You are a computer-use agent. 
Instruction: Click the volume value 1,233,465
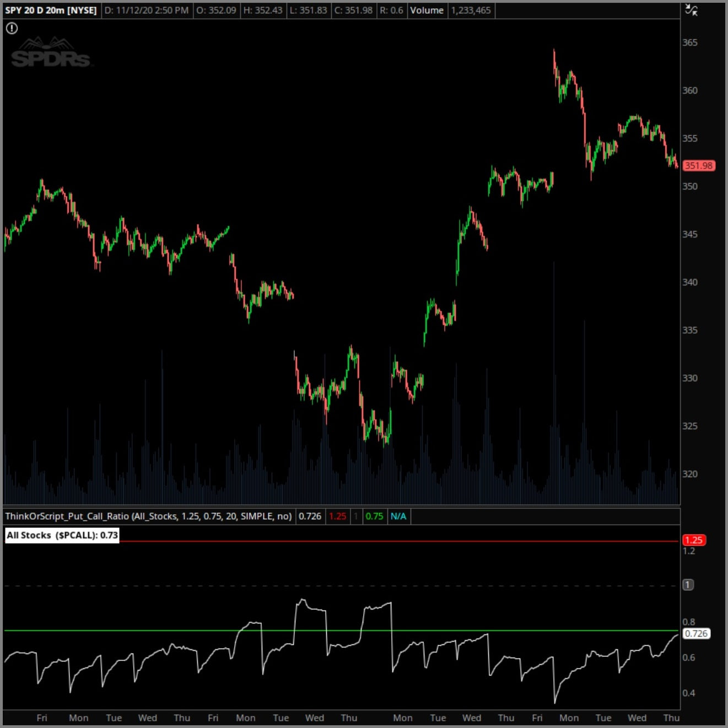(x=471, y=10)
